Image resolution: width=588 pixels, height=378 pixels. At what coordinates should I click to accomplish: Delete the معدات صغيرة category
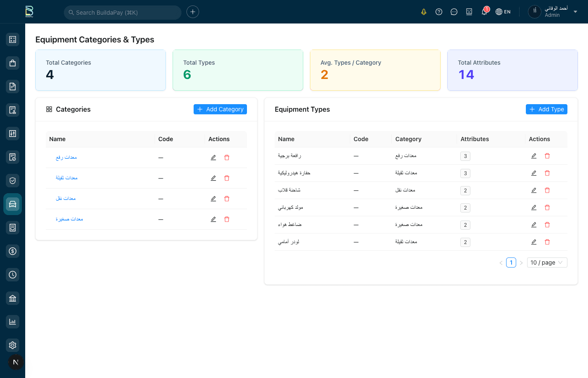pos(227,219)
